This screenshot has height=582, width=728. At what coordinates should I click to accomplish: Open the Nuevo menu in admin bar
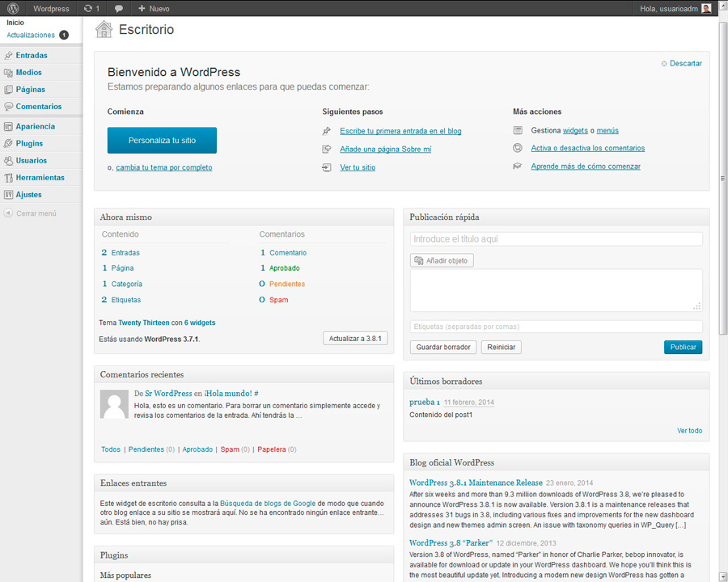pyautogui.click(x=154, y=8)
